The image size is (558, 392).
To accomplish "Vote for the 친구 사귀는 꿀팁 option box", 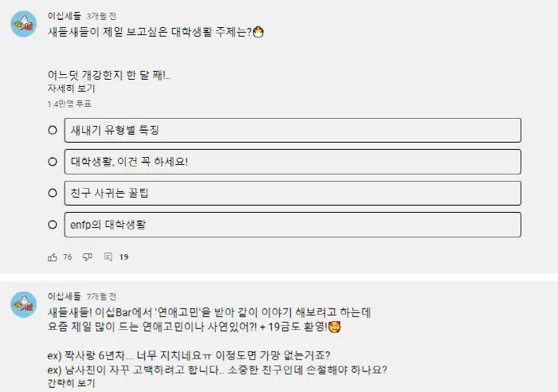I will coord(293,193).
